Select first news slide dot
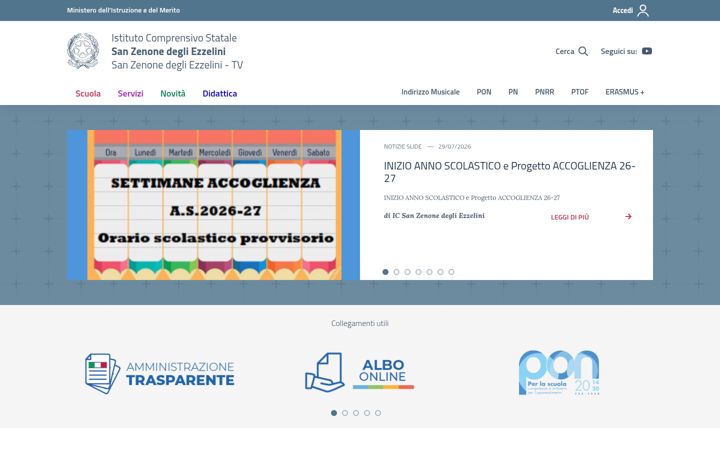 (385, 272)
